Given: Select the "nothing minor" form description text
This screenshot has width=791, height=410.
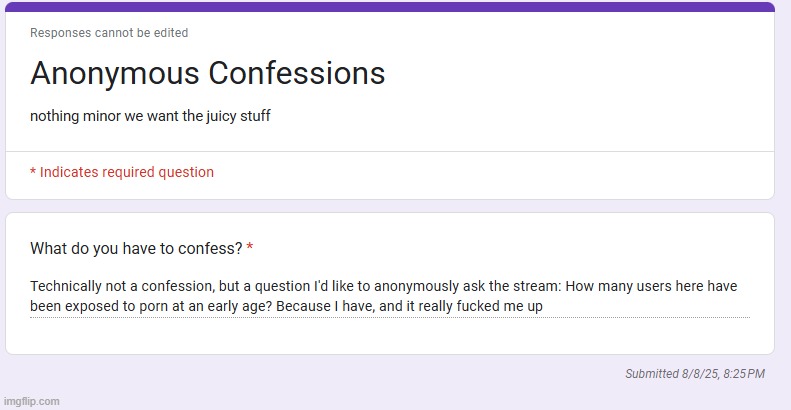Looking at the screenshot, I should click(75, 116).
